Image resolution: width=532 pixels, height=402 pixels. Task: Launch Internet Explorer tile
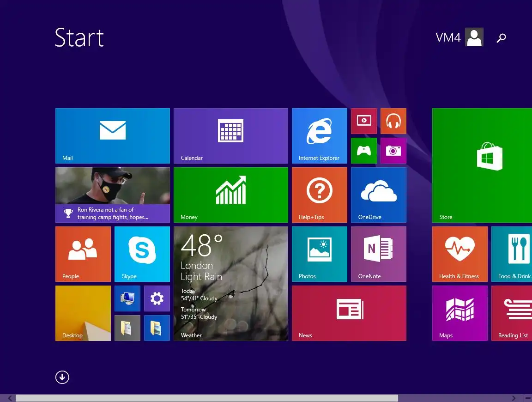tap(319, 136)
